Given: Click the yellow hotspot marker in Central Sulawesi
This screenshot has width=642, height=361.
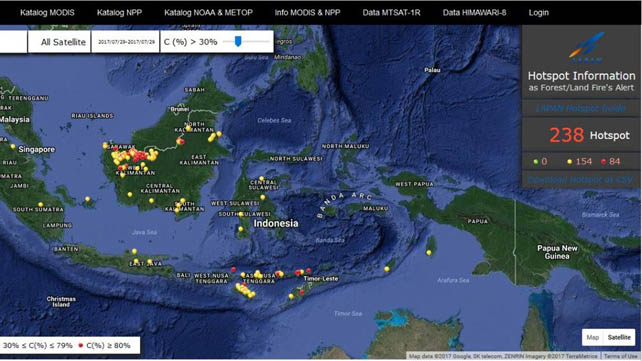Looking at the screenshot, I should pyautogui.click(x=261, y=178).
